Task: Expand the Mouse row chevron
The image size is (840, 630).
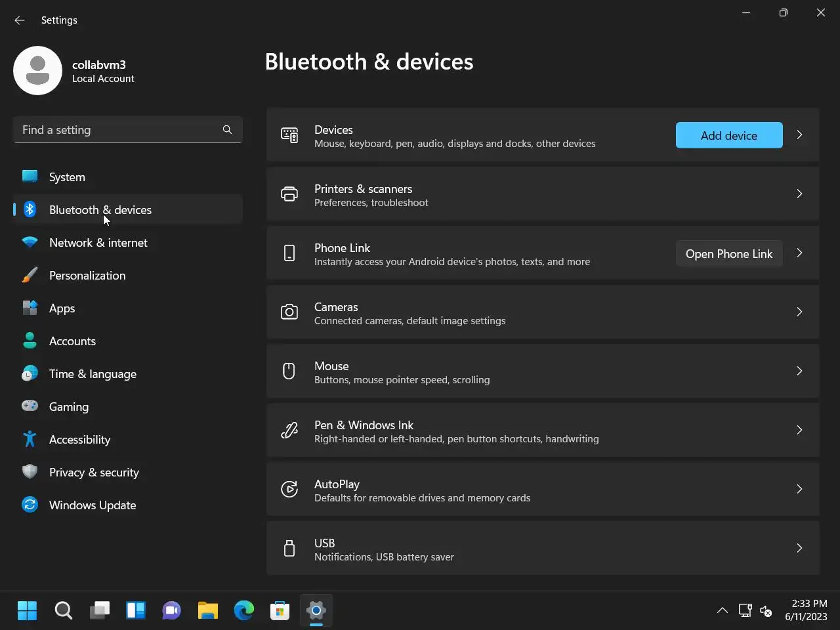Action: coord(799,371)
